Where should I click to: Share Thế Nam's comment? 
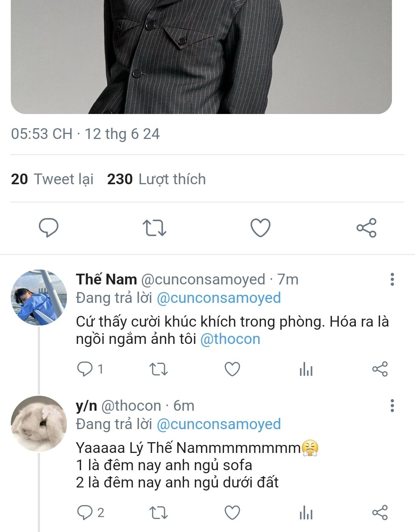(x=380, y=369)
